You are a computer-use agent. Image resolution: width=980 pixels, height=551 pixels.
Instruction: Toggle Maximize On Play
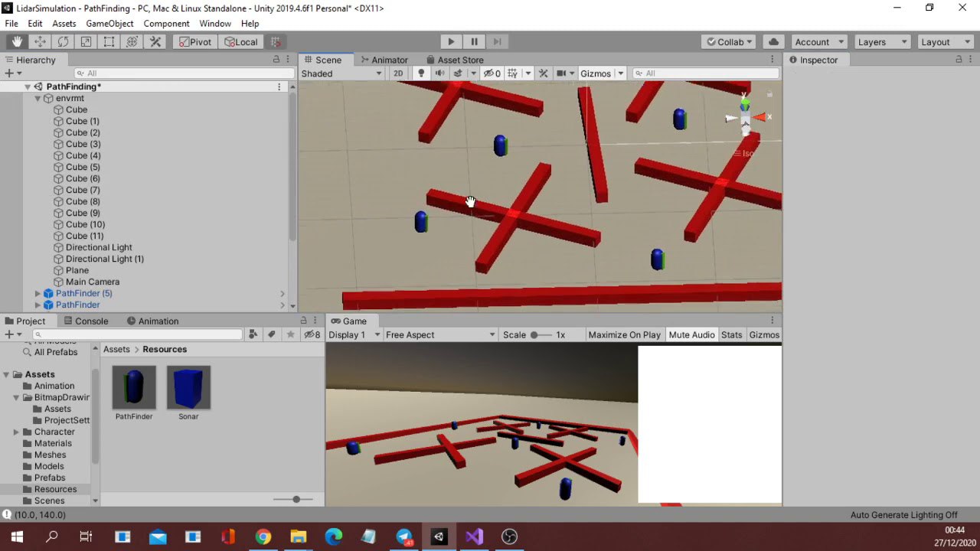click(x=624, y=334)
